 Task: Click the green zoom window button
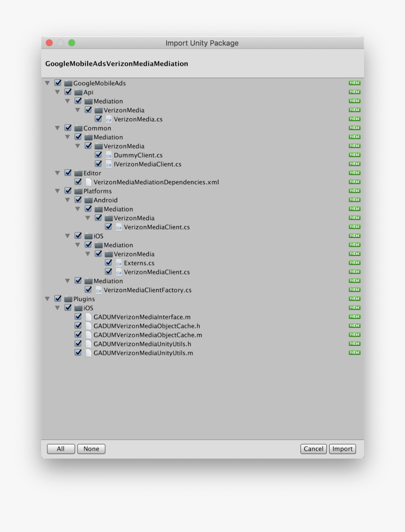[72, 43]
